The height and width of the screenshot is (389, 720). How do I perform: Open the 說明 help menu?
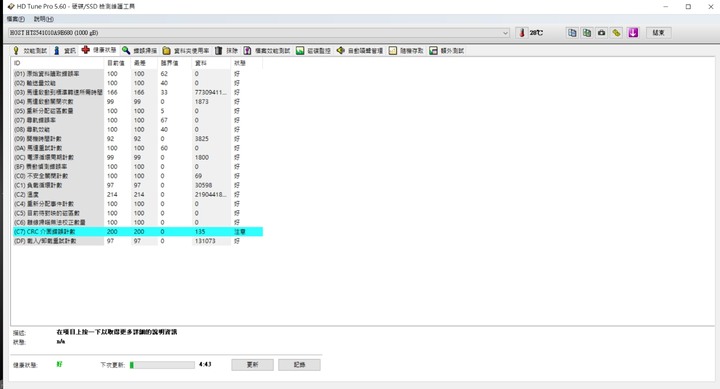click(44, 19)
